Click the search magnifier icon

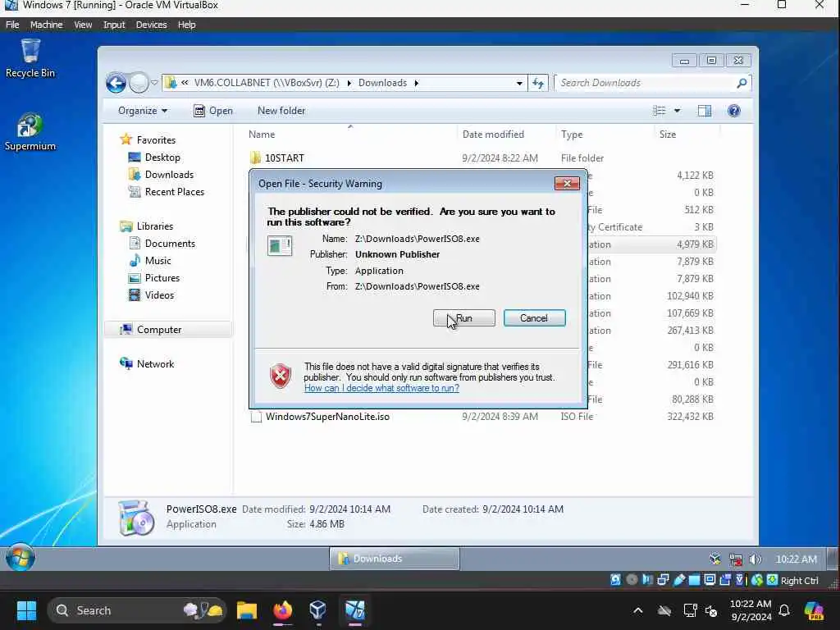coord(742,83)
